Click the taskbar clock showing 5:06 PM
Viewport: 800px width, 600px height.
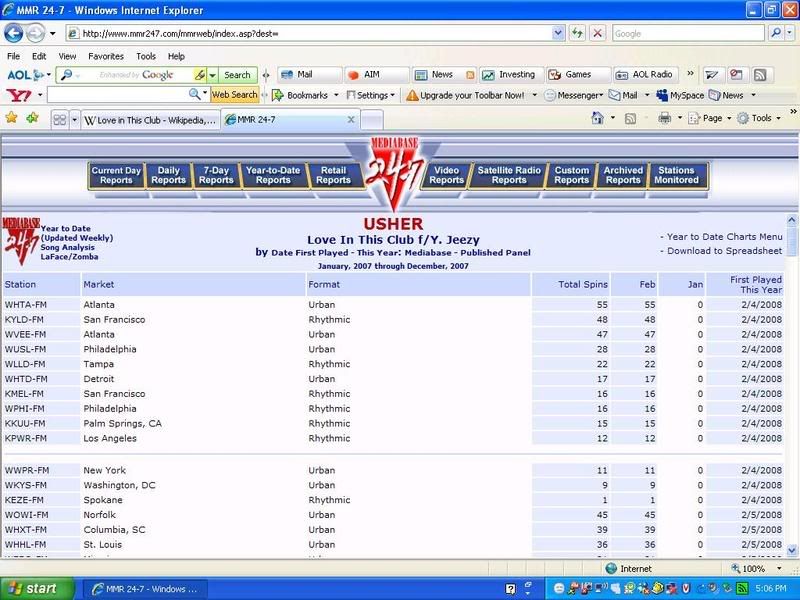coord(771,589)
